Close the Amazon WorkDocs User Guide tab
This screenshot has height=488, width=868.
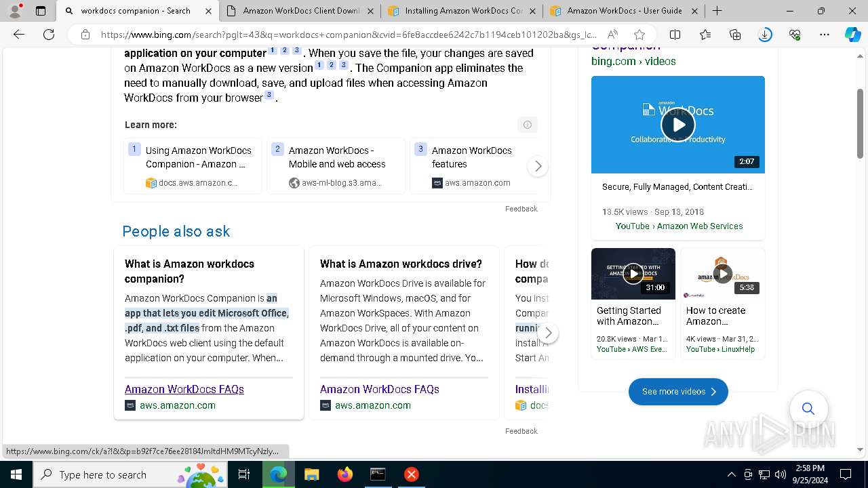click(694, 11)
